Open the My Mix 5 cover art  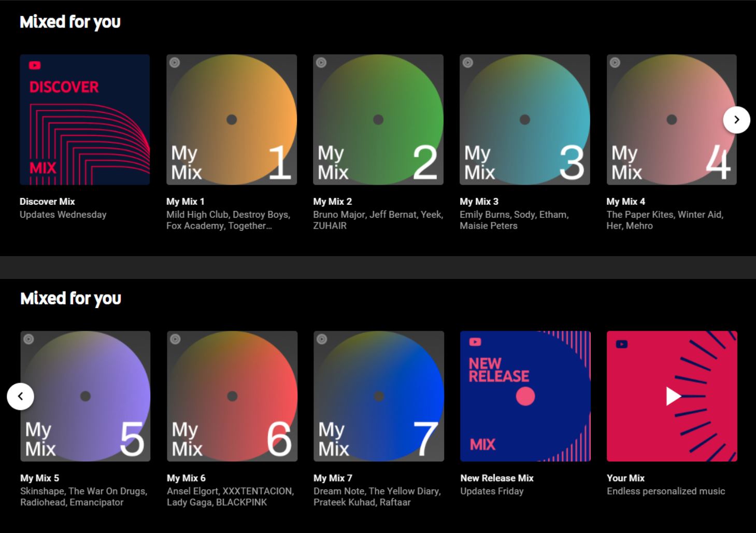pyautogui.click(x=85, y=396)
